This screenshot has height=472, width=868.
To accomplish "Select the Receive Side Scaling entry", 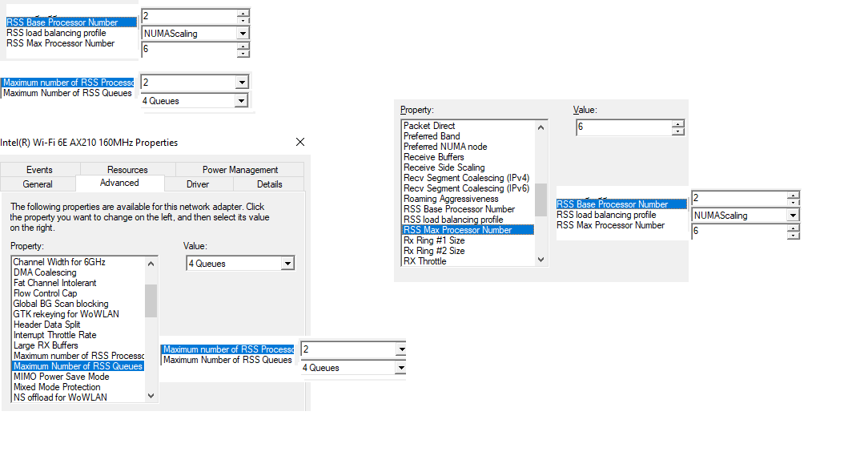I will click(x=444, y=167).
